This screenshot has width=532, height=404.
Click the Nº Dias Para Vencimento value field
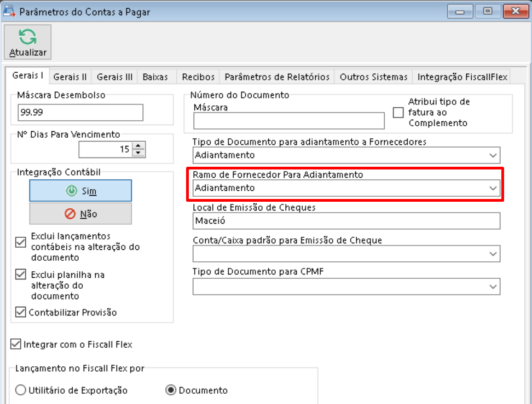pyautogui.click(x=105, y=149)
